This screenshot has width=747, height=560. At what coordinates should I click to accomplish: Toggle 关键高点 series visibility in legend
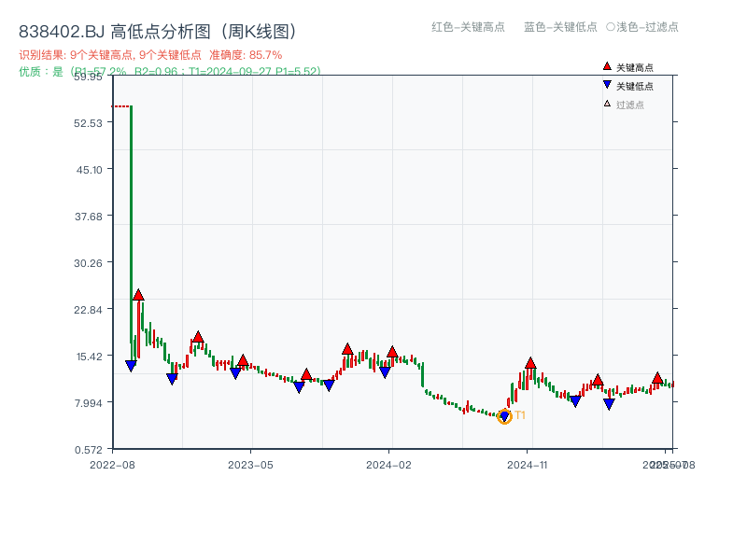pos(627,66)
